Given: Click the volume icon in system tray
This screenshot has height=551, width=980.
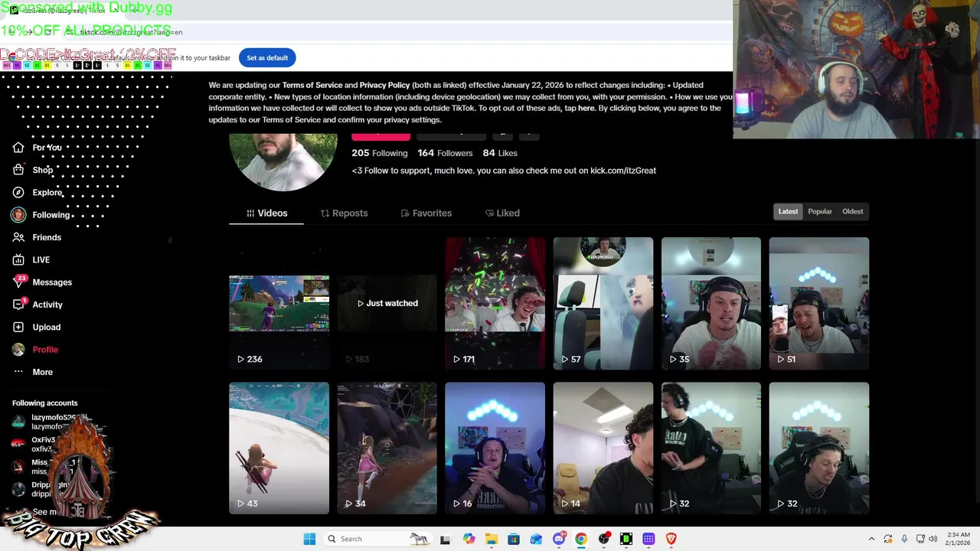Looking at the screenshot, I should tap(933, 539).
